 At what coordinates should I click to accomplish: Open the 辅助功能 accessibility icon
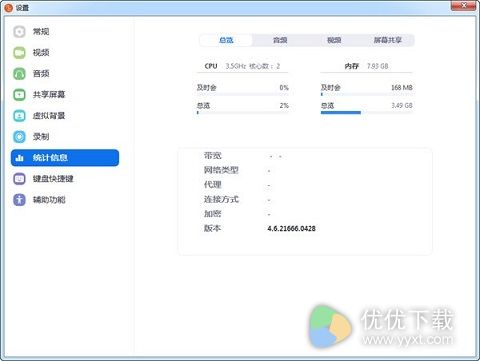(x=19, y=200)
